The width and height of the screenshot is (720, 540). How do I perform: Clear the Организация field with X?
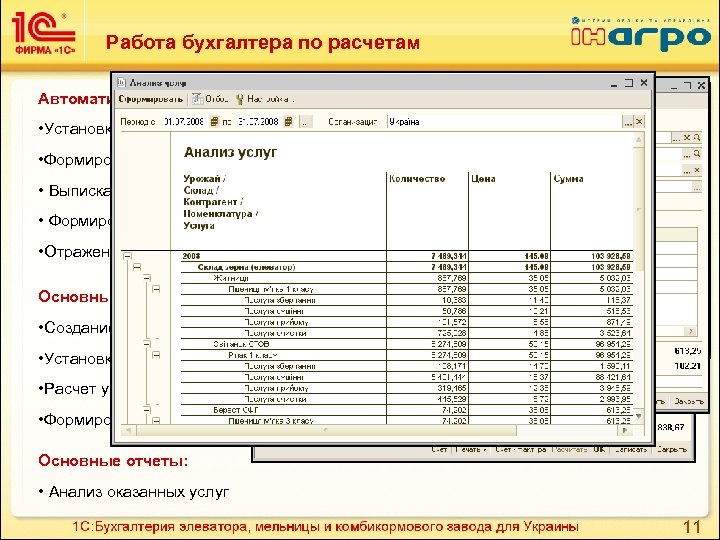[x=639, y=122]
